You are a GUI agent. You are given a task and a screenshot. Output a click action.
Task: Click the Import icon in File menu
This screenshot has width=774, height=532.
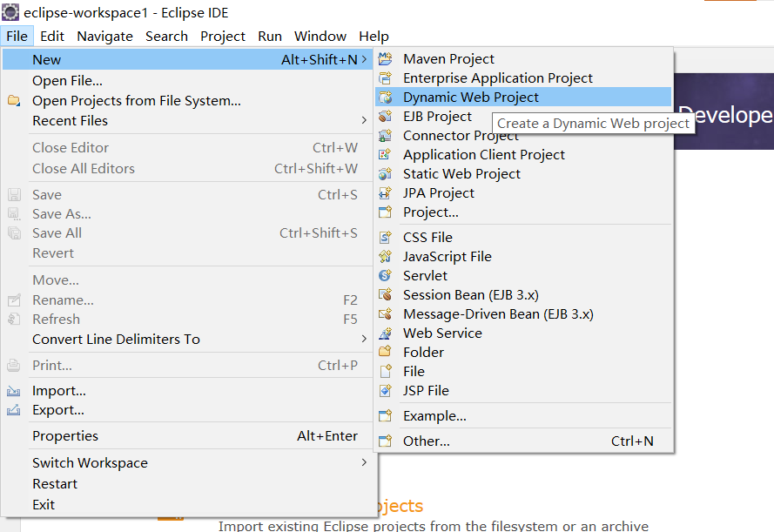tap(14, 391)
